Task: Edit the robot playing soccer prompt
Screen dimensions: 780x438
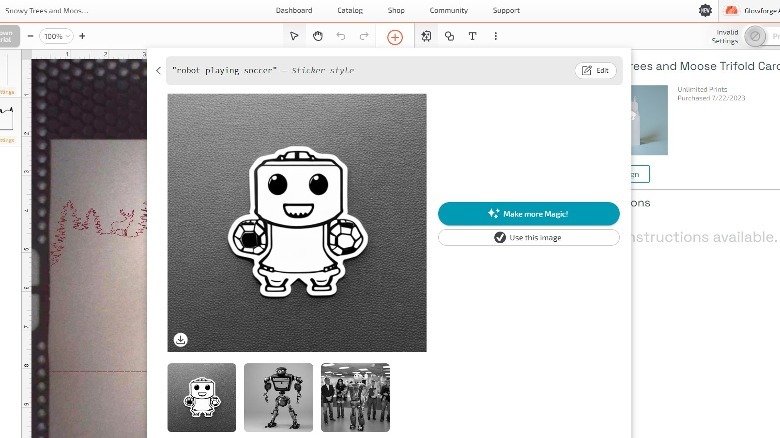Action: [596, 70]
